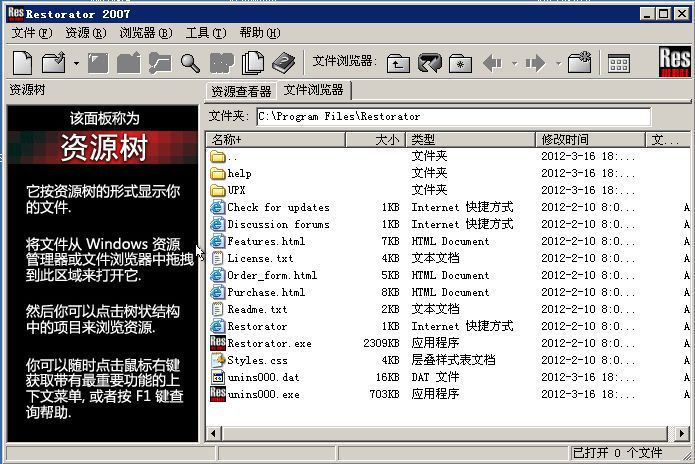
Task: Select Readme.txt file
Action: [x=249, y=309]
